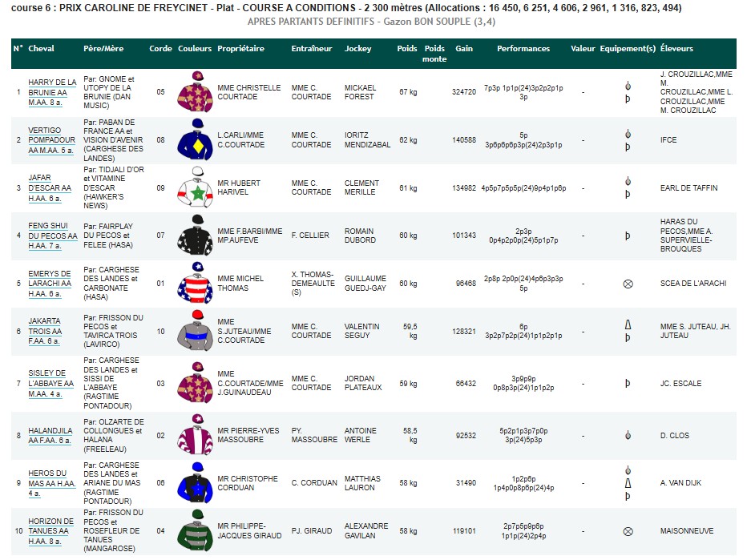Click Horizon de Tanues' green striped silks
The width and height of the screenshot is (751, 560).
(195, 530)
